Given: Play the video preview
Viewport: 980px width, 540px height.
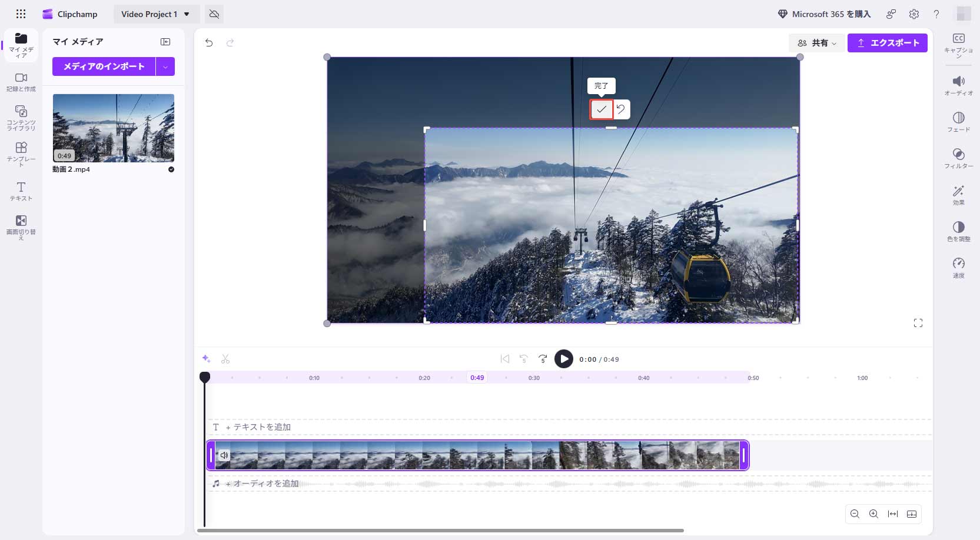Looking at the screenshot, I should [x=563, y=359].
